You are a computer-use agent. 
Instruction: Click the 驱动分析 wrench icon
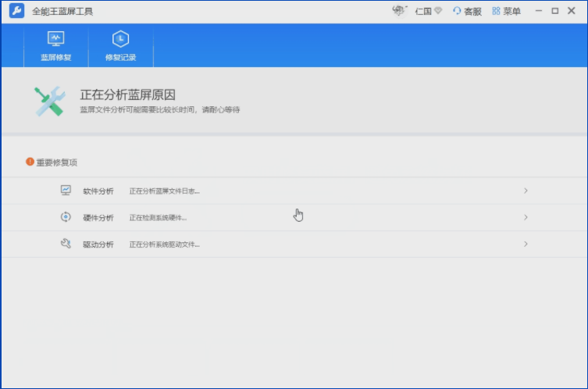[66, 244]
